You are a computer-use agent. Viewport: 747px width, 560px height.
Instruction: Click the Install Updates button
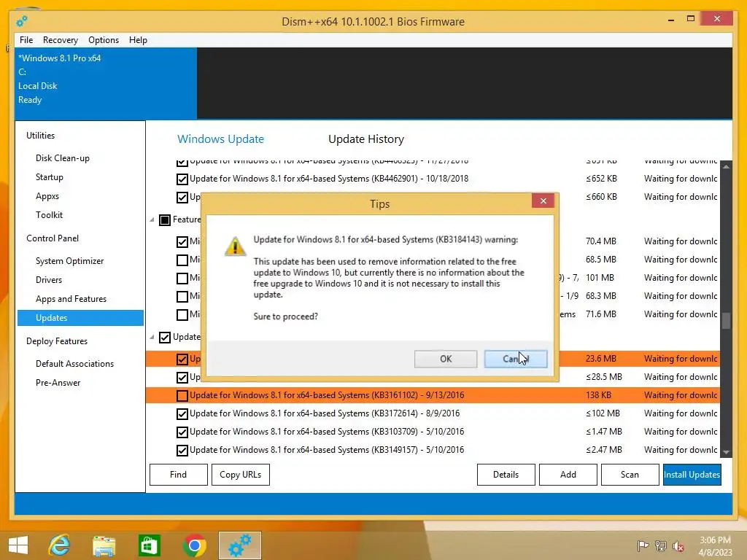click(x=692, y=475)
